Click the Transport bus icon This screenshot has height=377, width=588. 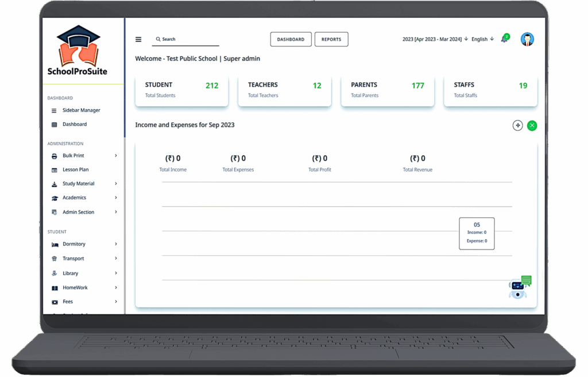(x=54, y=259)
